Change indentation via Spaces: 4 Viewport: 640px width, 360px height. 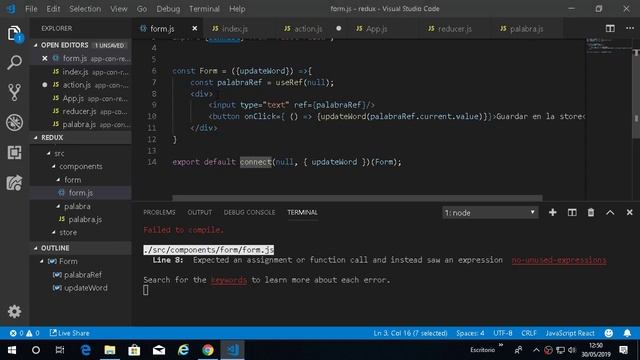tap(470, 333)
